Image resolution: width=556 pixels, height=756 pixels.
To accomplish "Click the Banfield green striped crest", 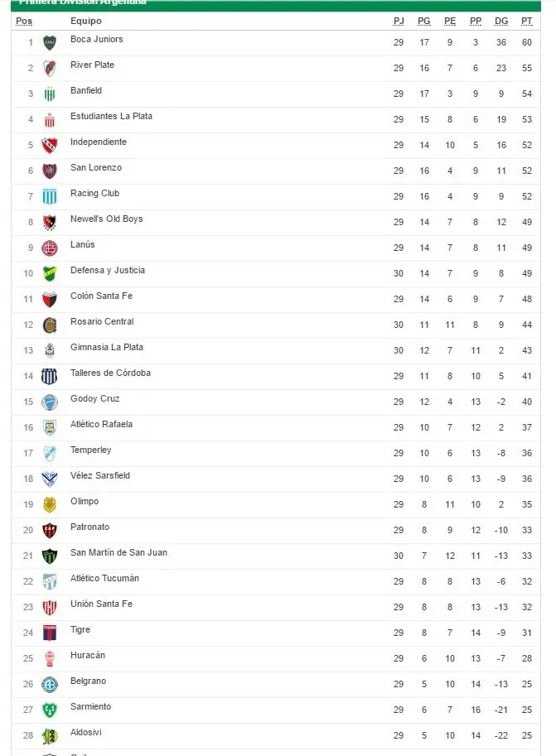I will point(50,94).
